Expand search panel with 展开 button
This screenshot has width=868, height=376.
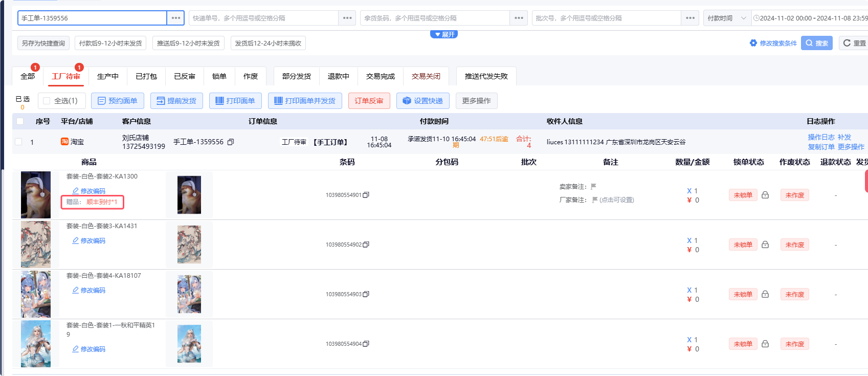pos(444,34)
